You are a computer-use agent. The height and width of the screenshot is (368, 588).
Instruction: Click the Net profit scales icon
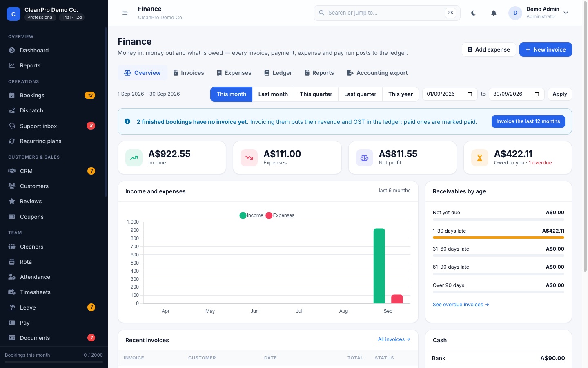tap(365, 158)
